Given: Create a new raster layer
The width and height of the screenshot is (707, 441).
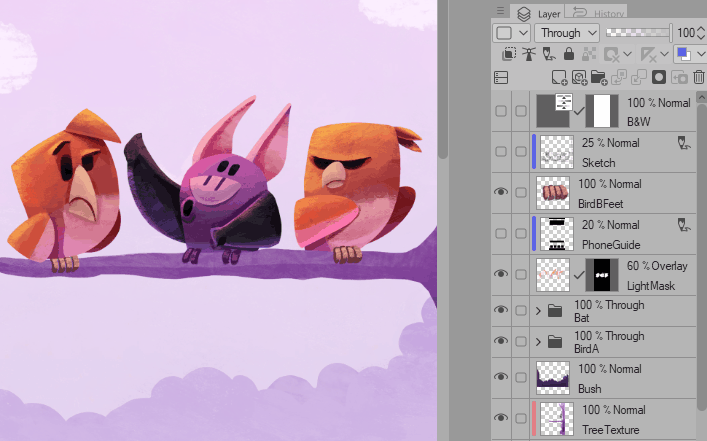Looking at the screenshot, I should click(x=560, y=77).
